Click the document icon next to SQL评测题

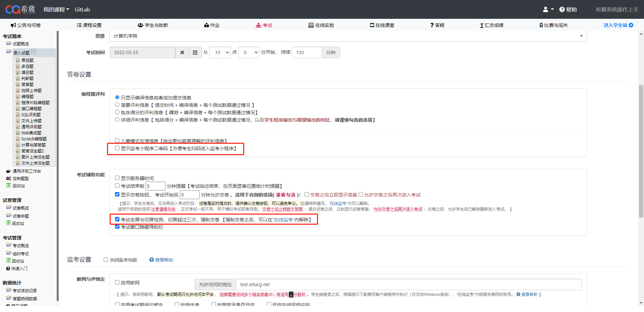[18, 115]
